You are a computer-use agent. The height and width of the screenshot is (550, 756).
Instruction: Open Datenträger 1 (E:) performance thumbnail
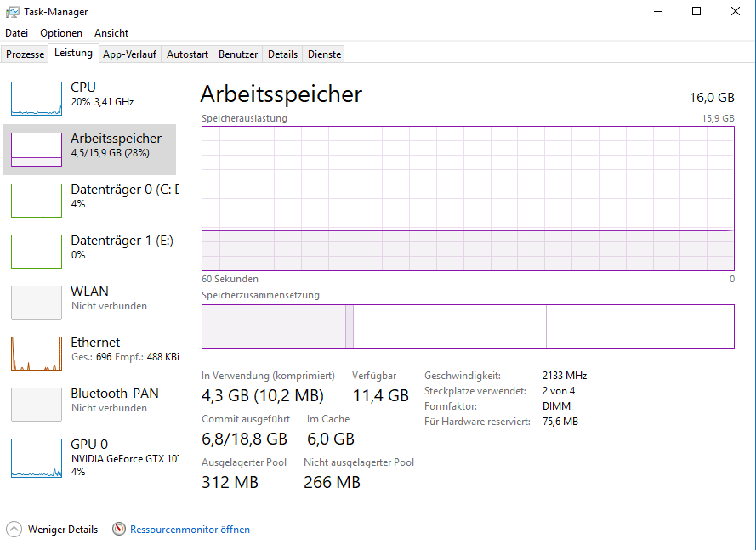pyautogui.click(x=37, y=252)
